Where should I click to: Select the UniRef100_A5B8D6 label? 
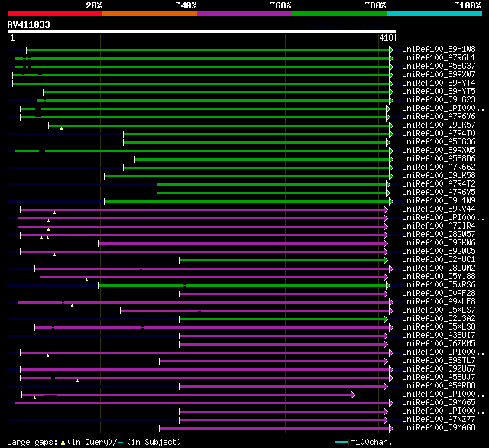[x=439, y=159]
